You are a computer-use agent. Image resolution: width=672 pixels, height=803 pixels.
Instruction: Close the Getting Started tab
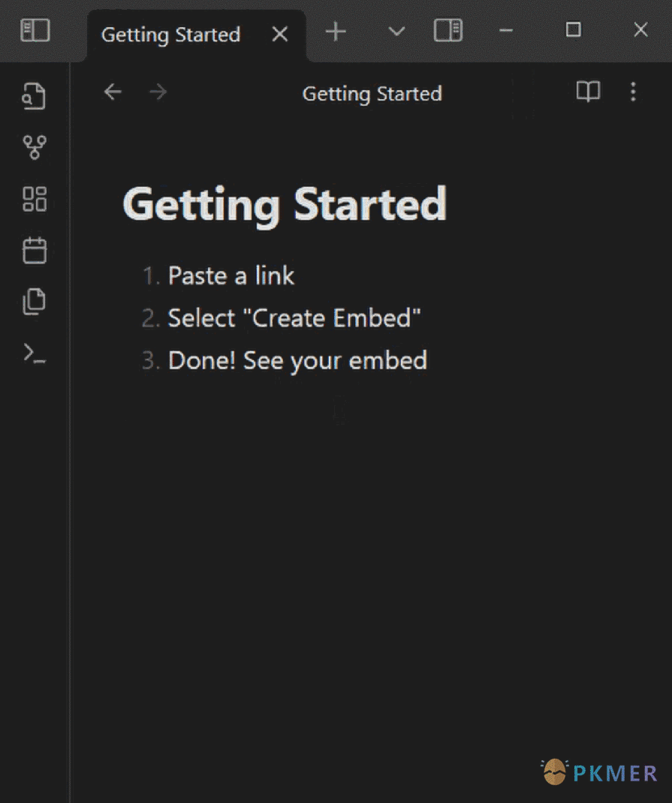point(279,35)
